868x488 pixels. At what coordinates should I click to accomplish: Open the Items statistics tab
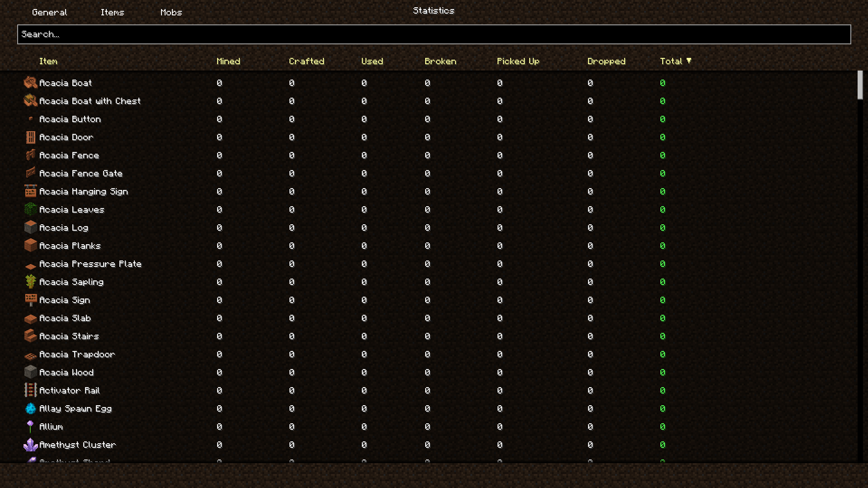112,13
